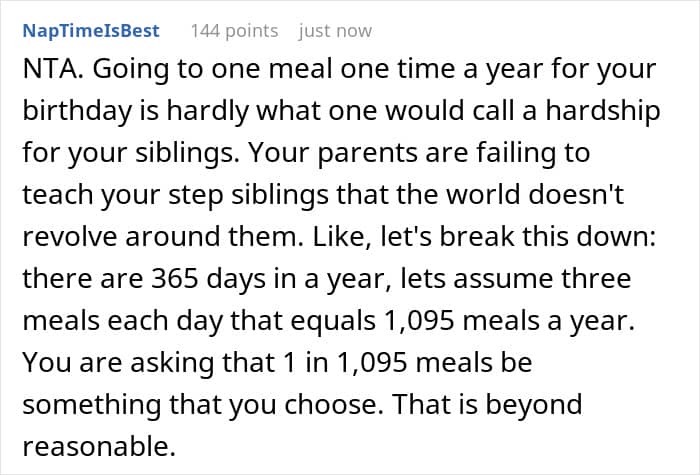Image resolution: width=700 pixels, height=475 pixels.
Task: Click the text '1,095 meals a year.'
Action: tap(509, 321)
